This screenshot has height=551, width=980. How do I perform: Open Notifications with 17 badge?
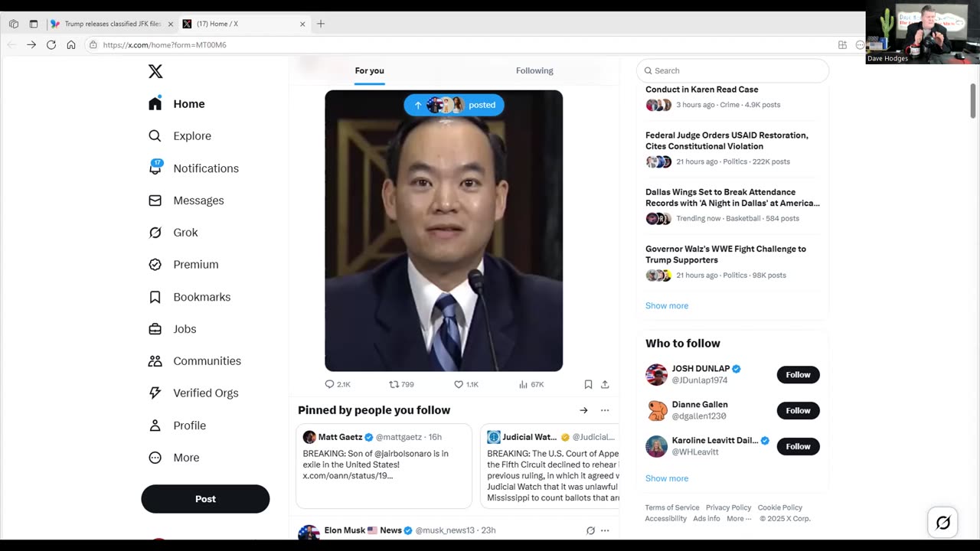pyautogui.click(x=194, y=168)
